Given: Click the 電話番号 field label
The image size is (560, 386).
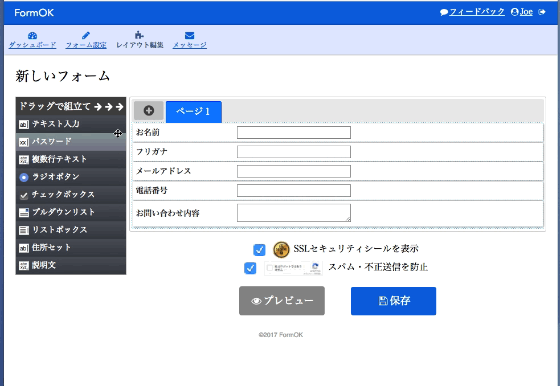Looking at the screenshot, I should pyautogui.click(x=151, y=191).
